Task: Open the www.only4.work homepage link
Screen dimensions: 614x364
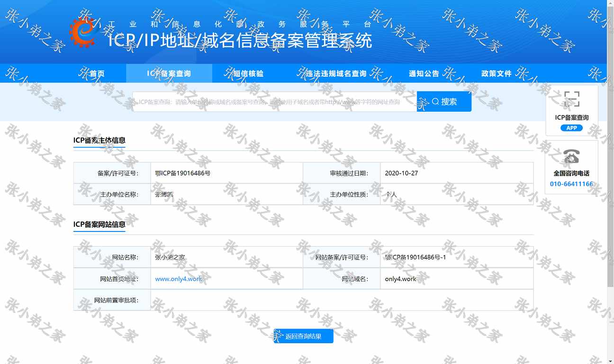Action: pyautogui.click(x=179, y=279)
